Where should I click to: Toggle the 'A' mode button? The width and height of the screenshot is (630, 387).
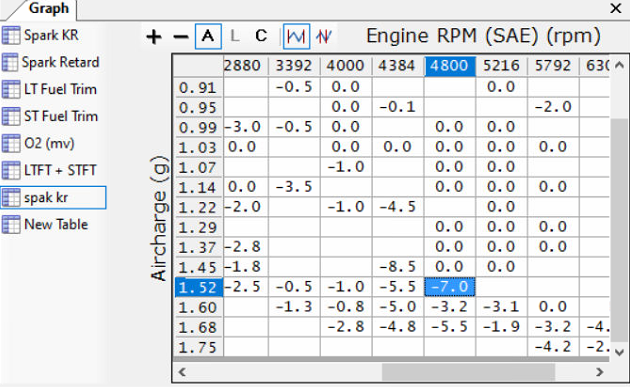[x=208, y=37]
